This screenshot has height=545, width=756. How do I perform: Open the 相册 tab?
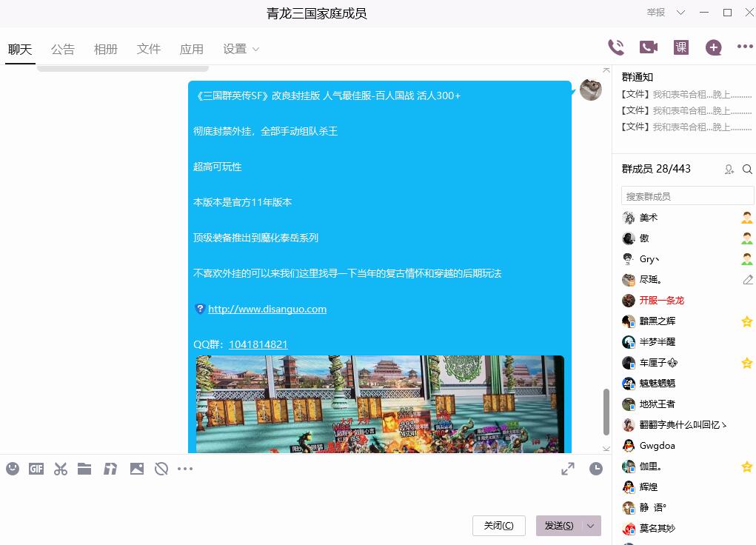click(x=106, y=49)
